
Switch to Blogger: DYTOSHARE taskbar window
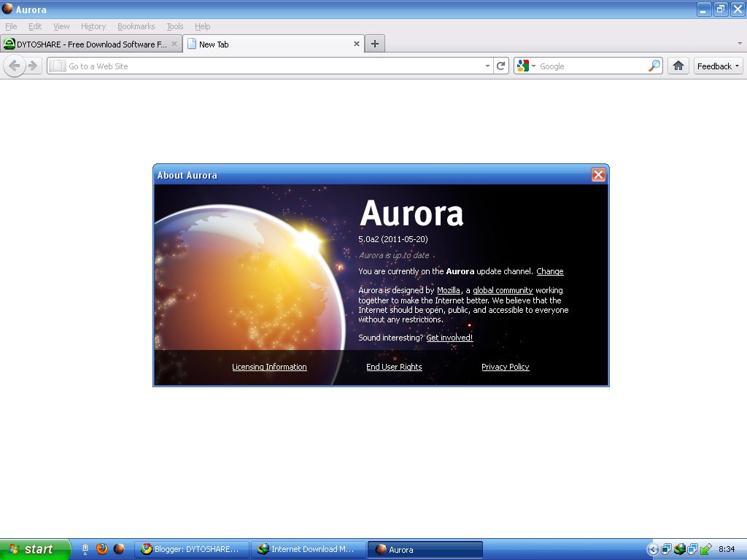[x=193, y=549]
